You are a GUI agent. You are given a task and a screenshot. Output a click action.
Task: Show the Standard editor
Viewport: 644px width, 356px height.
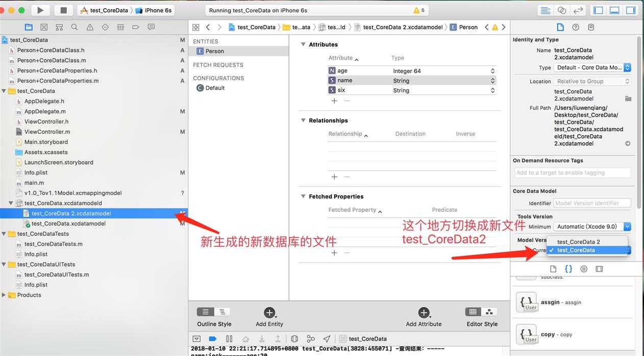pos(546,10)
